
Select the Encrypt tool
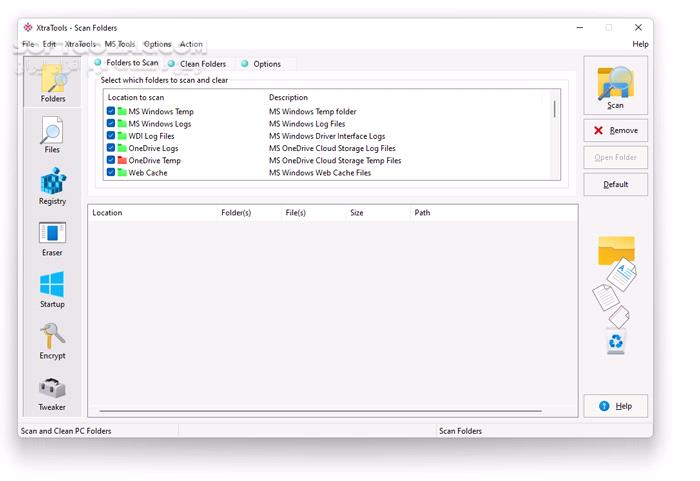(x=52, y=341)
